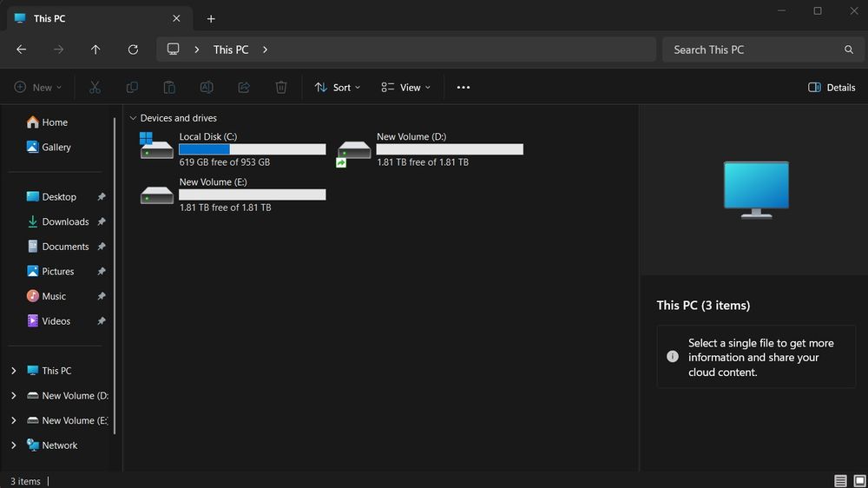Select New Volume (E:) drive icon
Screen dimensions: 868x488
pyautogui.click(x=156, y=195)
